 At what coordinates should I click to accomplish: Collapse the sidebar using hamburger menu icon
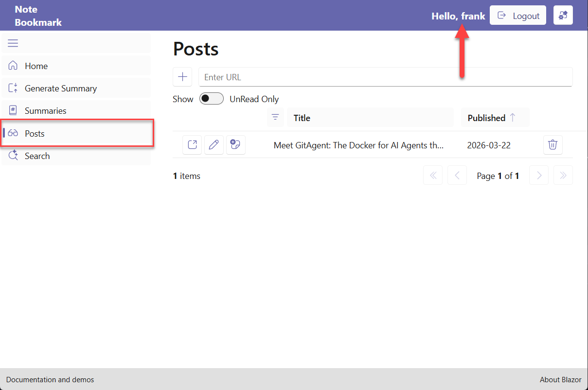point(13,43)
